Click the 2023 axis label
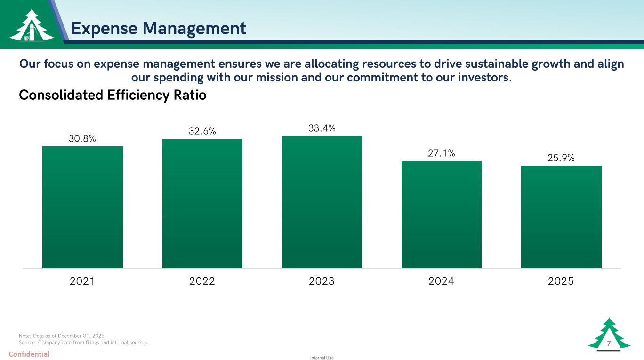The width and height of the screenshot is (644, 360). [x=322, y=281]
